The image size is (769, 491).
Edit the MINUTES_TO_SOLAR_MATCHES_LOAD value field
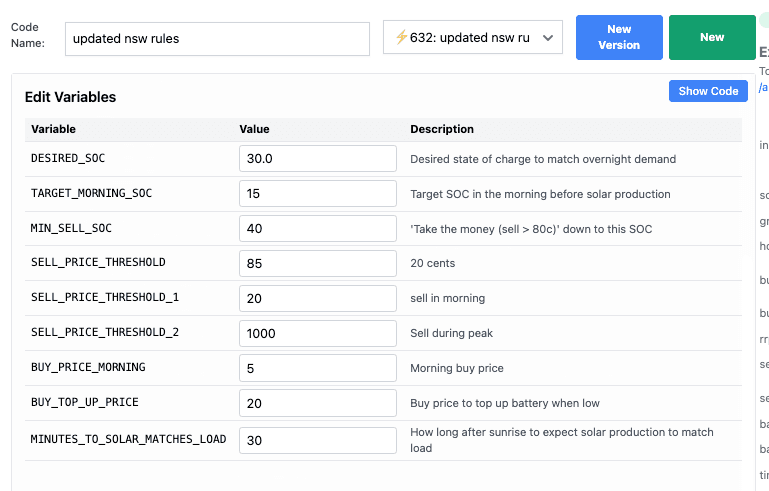[x=318, y=440]
